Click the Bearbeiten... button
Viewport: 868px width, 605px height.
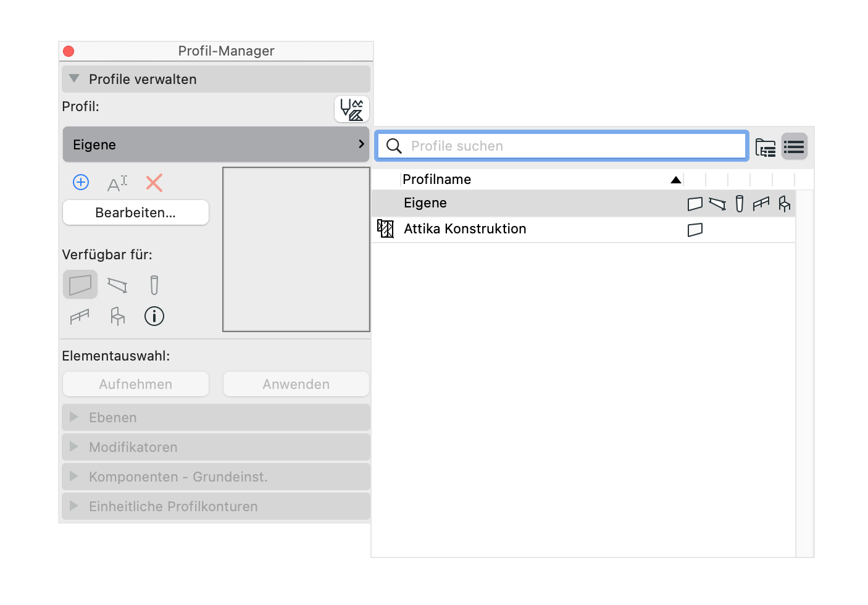point(136,212)
